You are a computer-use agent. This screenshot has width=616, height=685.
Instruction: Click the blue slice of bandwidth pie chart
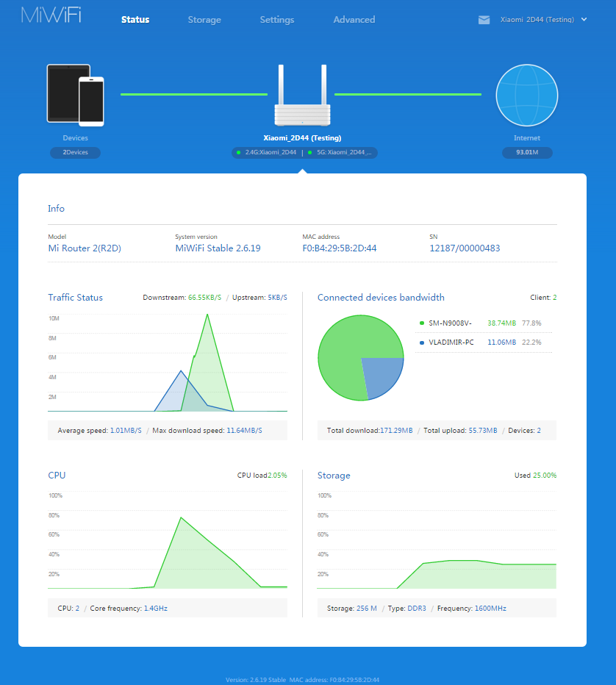(381, 374)
